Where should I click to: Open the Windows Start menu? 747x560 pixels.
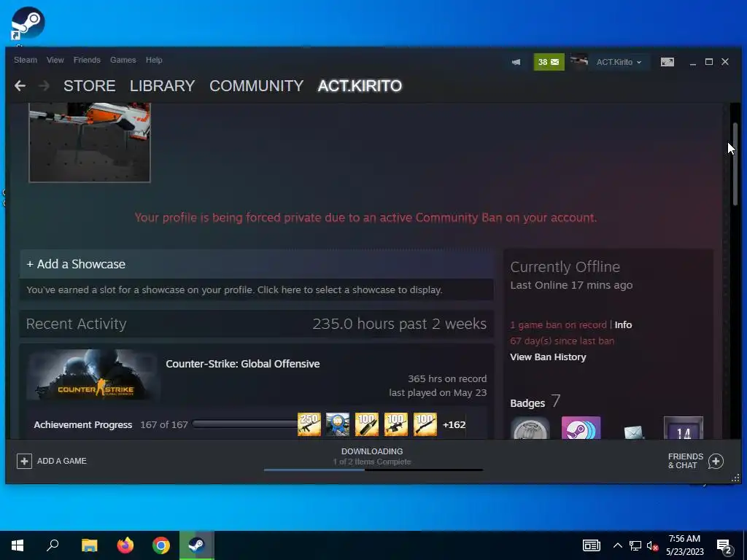(x=18, y=545)
